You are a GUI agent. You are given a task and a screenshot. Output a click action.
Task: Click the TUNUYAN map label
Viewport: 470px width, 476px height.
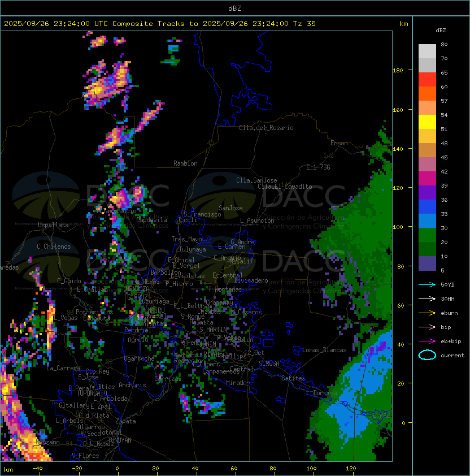[120, 440]
